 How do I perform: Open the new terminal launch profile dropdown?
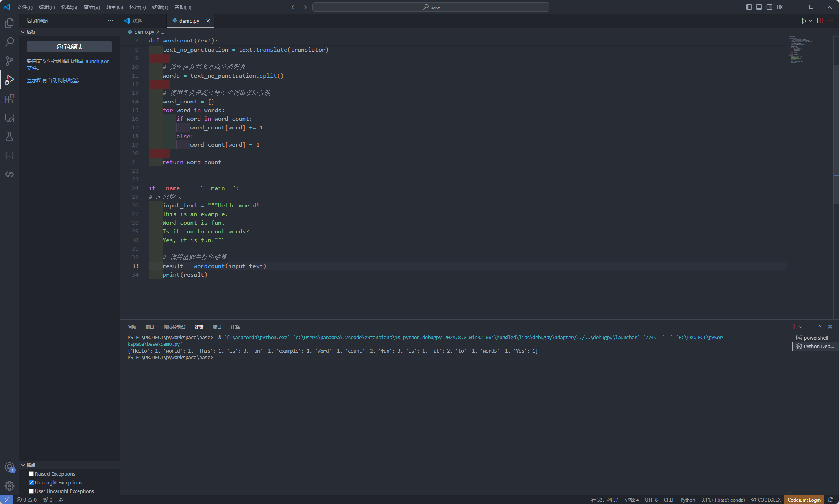pos(800,327)
